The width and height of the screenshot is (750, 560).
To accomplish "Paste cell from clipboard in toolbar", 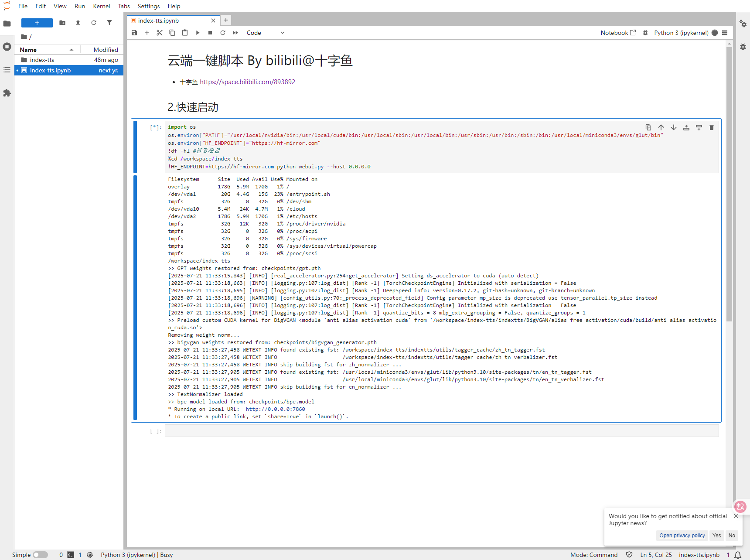I will pyautogui.click(x=185, y=33).
